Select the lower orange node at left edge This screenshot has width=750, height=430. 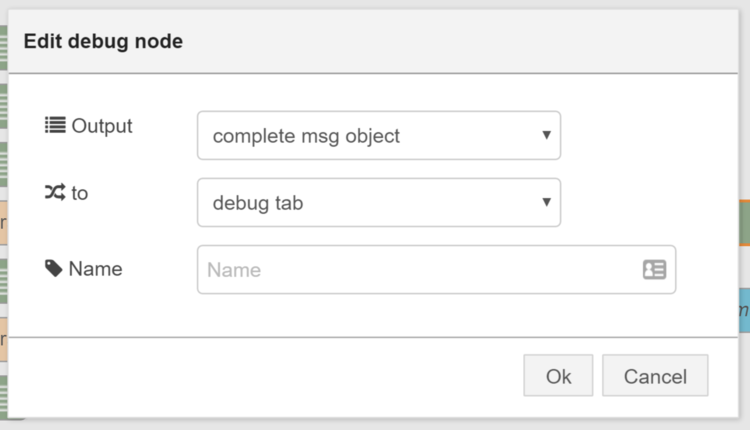click(x=3, y=339)
